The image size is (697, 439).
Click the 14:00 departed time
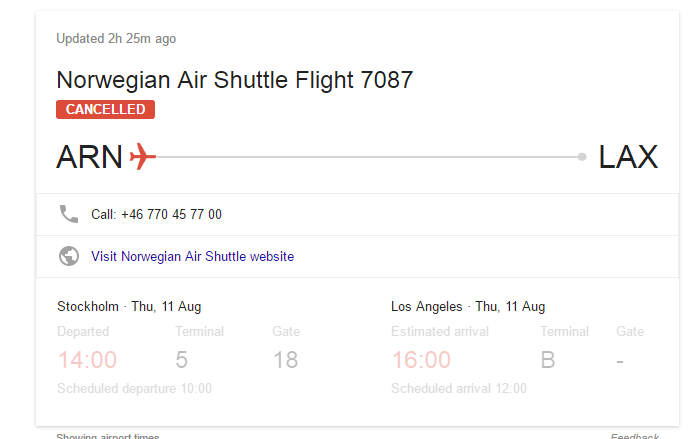pos(87,360)
